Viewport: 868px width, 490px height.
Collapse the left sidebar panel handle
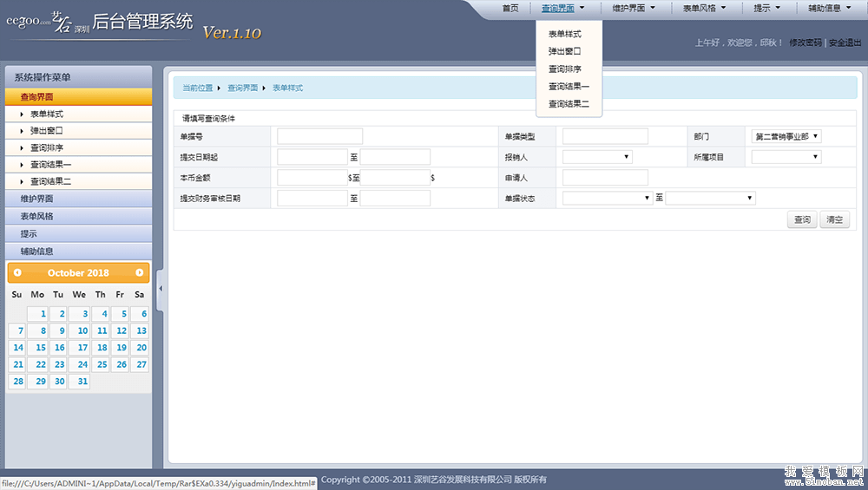pos(160,279)
